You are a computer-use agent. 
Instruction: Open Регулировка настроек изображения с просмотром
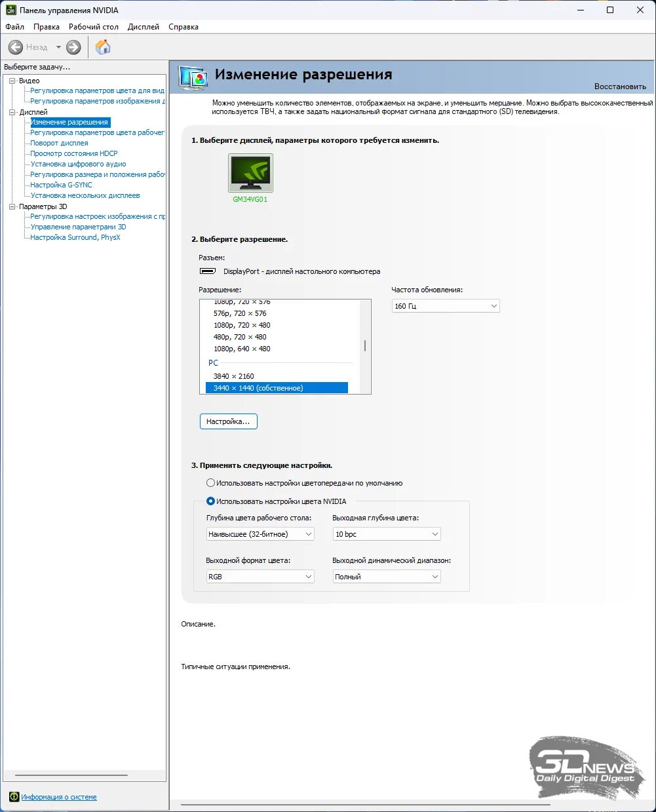98,216
